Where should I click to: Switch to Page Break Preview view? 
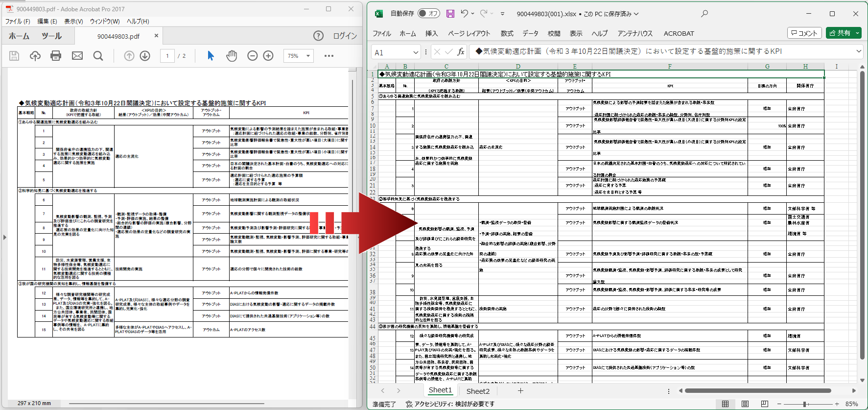click(764, 404)
